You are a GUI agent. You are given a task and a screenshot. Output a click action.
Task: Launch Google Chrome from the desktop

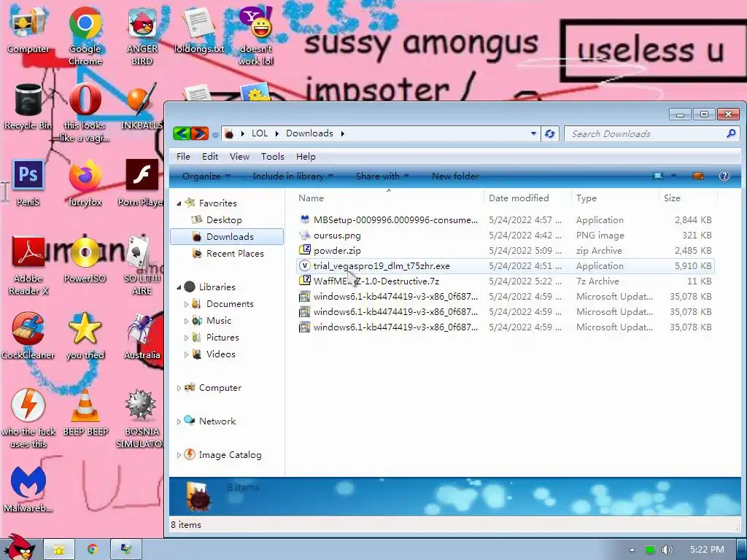(85, 35)
